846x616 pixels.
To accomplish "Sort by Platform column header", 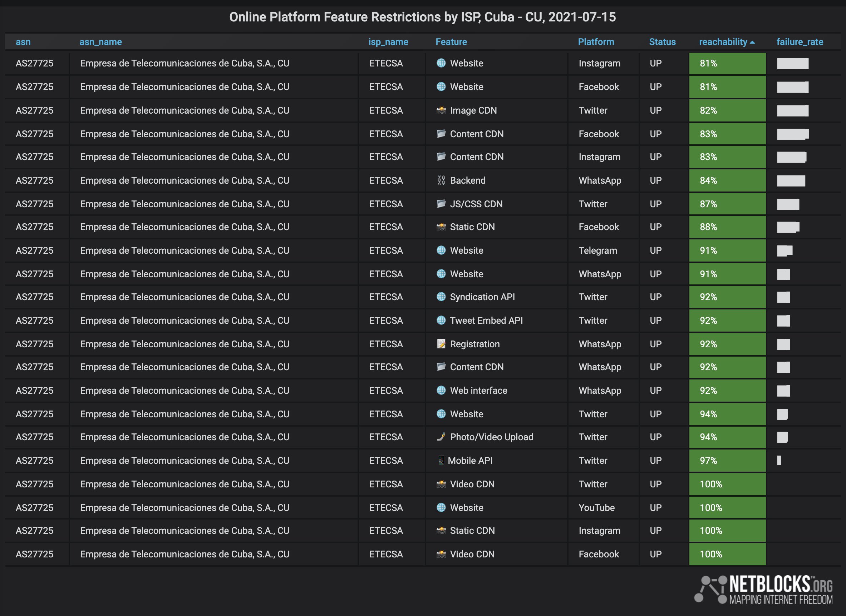I will pos(596,42).
